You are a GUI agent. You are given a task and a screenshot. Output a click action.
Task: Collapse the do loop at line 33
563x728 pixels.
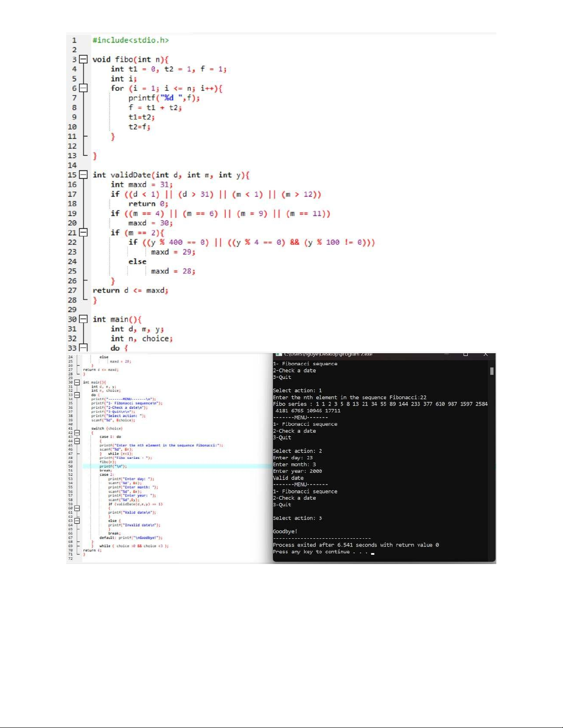tap(83, 348)
